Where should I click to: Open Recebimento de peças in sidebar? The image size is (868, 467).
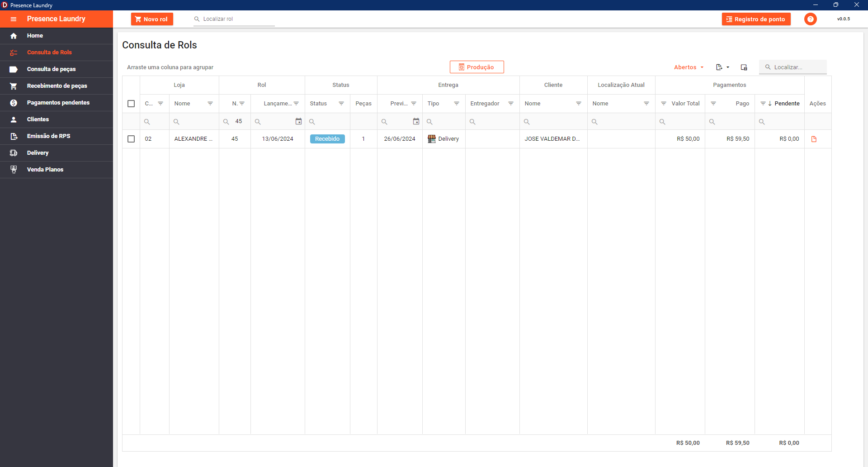57,86
